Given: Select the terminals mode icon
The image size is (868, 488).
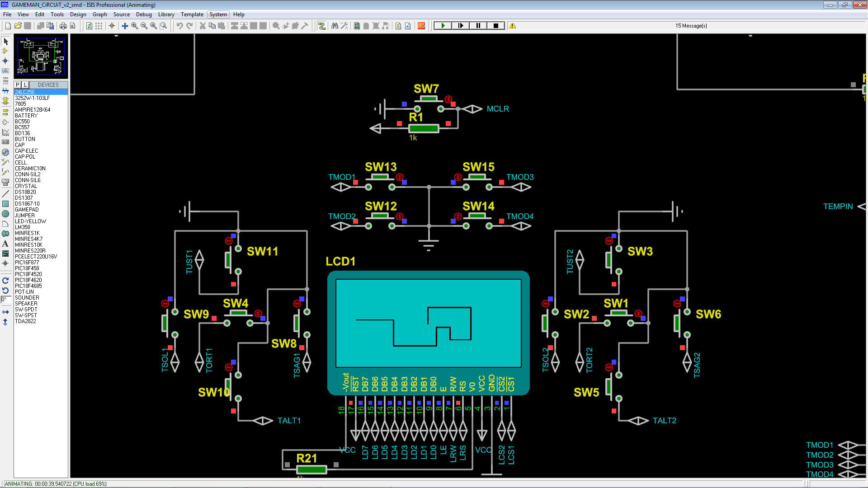Looking at the screenshot, I should (x=5, y=112).
